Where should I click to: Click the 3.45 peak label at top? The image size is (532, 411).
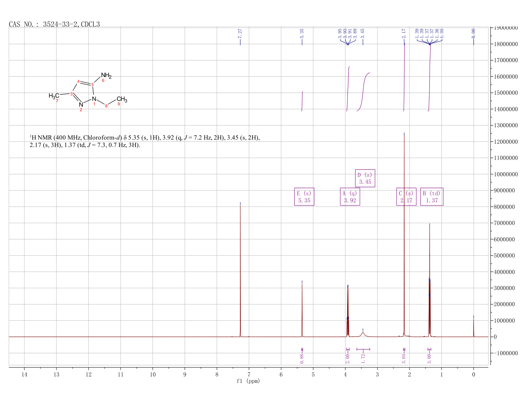click(x=362, y=33)
